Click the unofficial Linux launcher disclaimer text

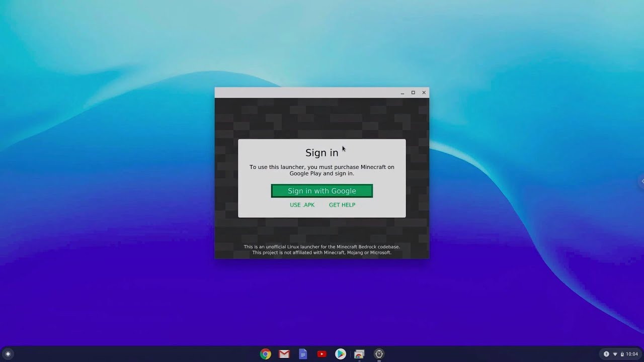point(322,249)
